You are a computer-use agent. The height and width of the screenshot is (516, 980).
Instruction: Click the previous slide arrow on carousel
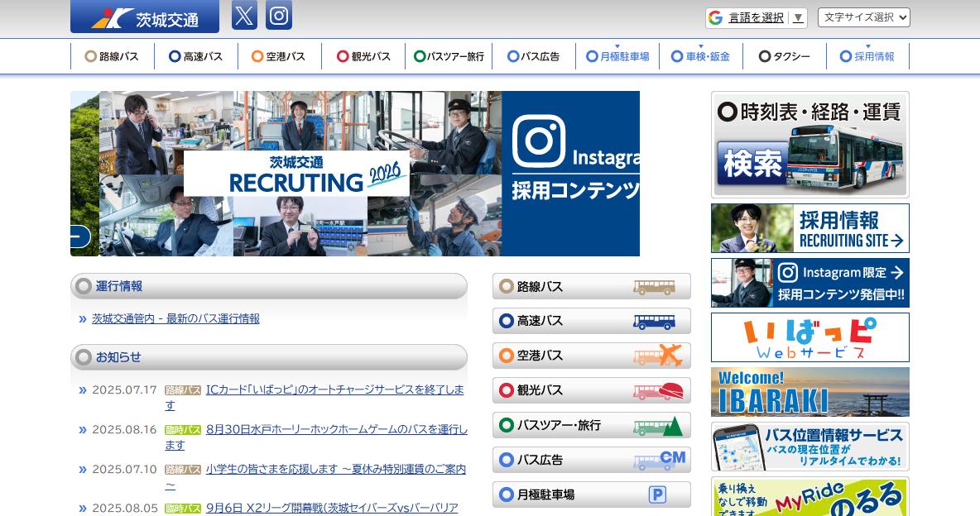(80, 236)
